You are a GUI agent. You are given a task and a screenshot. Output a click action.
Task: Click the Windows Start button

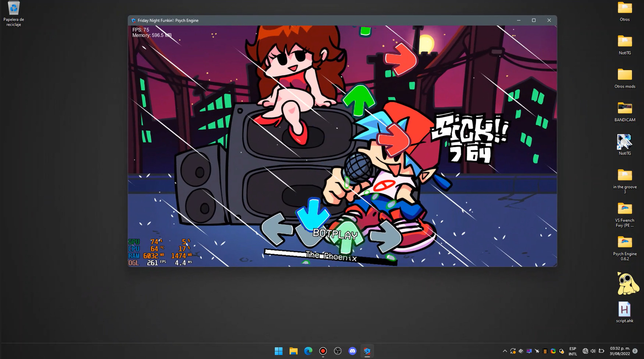click(x=279, y=351)
